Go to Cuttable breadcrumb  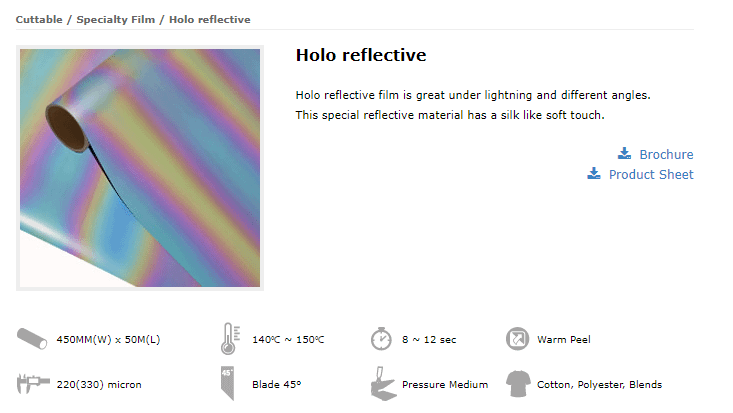point(39,20)
